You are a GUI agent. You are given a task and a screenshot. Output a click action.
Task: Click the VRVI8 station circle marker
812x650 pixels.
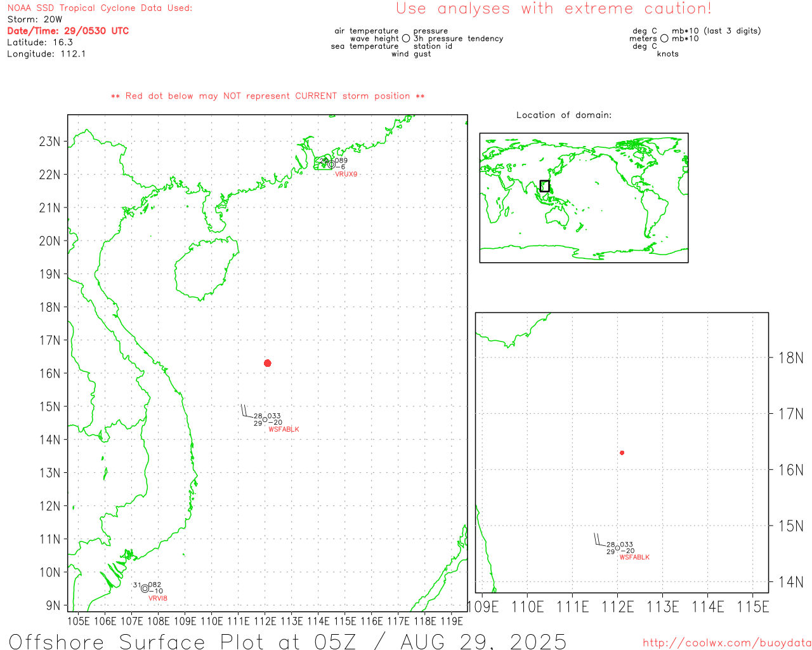(x=145, y=588)
